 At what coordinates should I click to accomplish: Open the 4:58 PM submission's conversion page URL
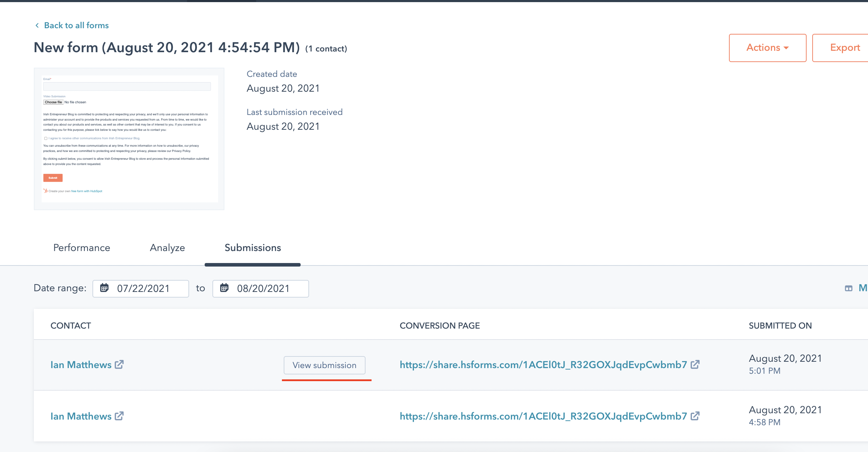pos(543,416)
